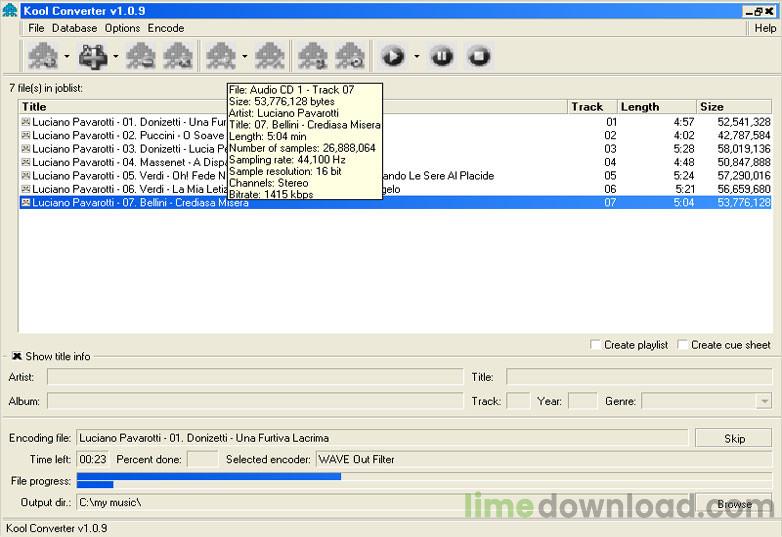Viewport: 782px width, 537px height.
Task: Click the seventh invader icon in second-to-last group
Action: pos(313,56)
